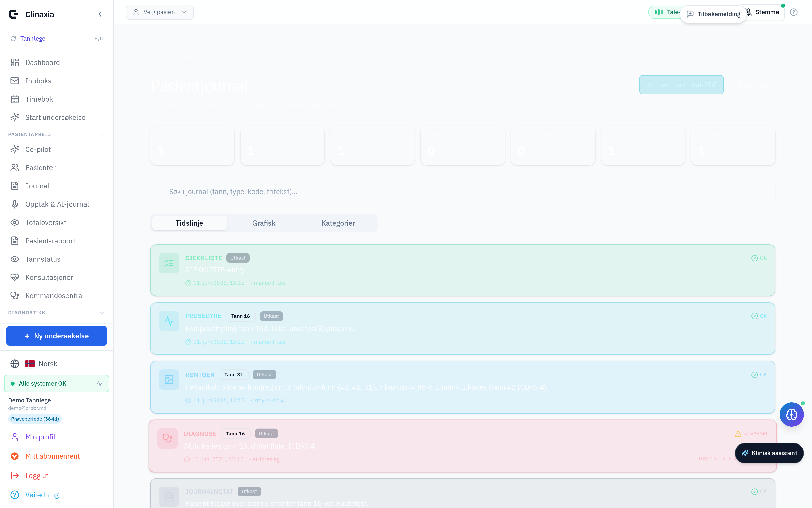Click the DIAGNOSE entry stethoscope icon
This screenshot has height=508, width=812.
tap(167, 438)
